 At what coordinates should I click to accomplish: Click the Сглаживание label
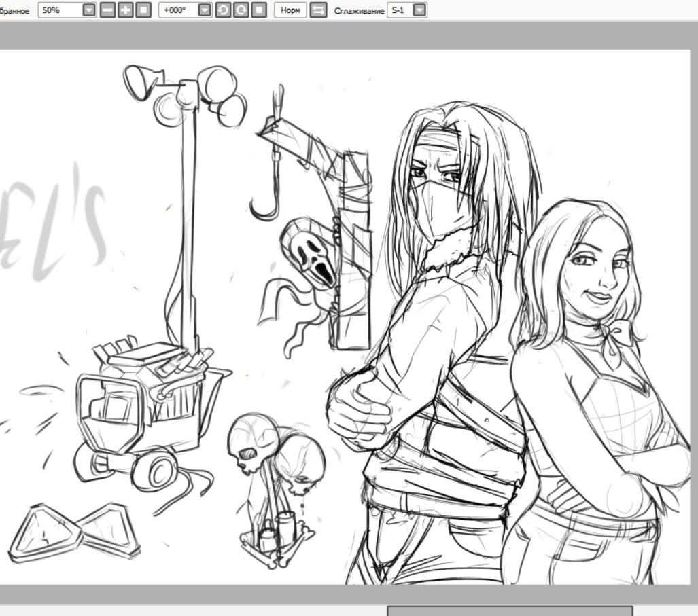point(359,11)
